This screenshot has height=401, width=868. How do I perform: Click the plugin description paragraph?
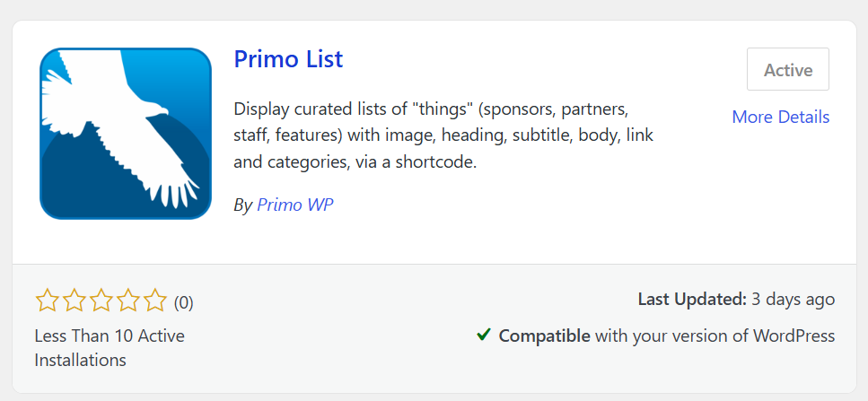pyautogui.click(x=443, y=135)
